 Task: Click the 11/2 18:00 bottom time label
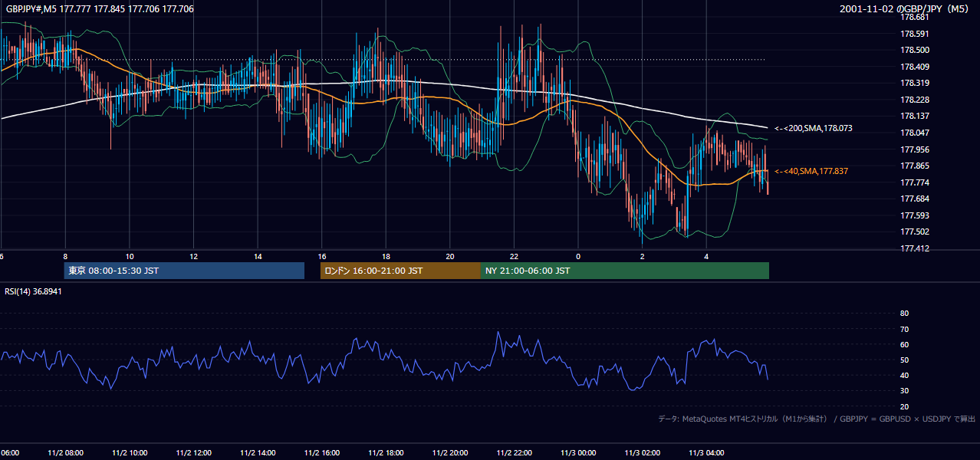click(x=387, y=453)
